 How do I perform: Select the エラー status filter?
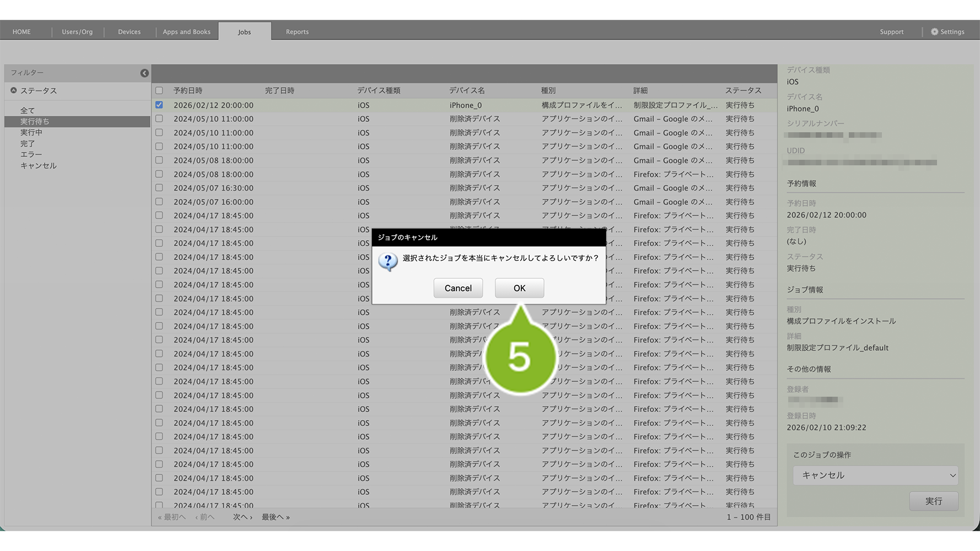point(31,154)
